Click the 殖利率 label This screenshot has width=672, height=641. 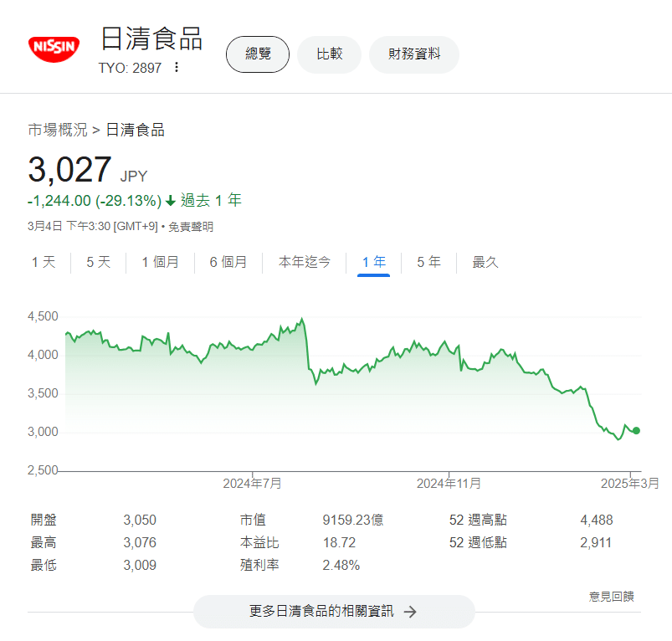pos(259,565)
